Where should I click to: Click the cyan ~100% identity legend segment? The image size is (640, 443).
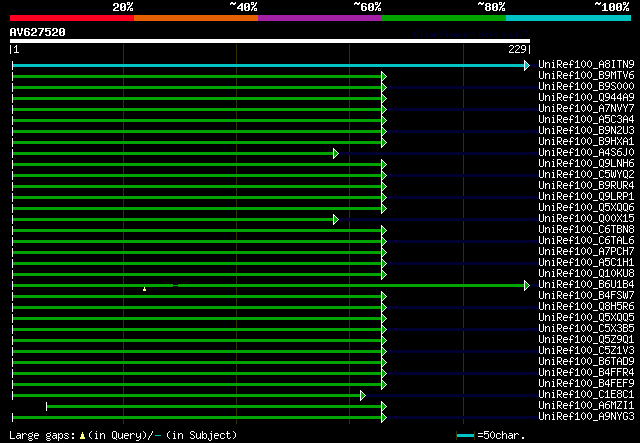(569, 18)
